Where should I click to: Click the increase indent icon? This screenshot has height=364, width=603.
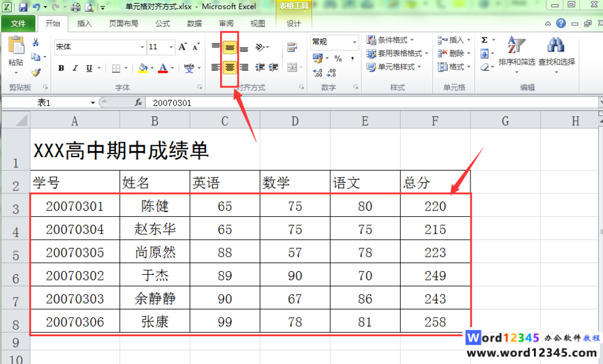point(273,68)
